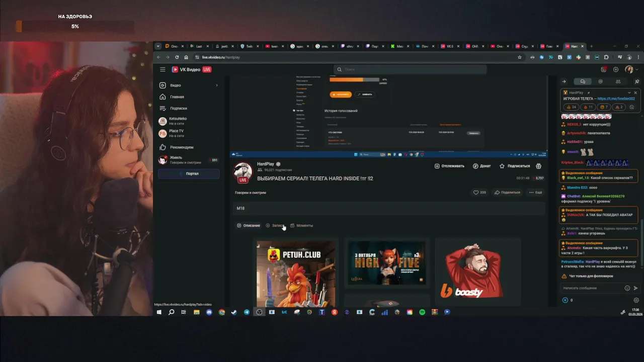Bookmark the page with the star icon
Viewport: 644px width, 362px height.
pyautogui.click(x=520, y=57)
